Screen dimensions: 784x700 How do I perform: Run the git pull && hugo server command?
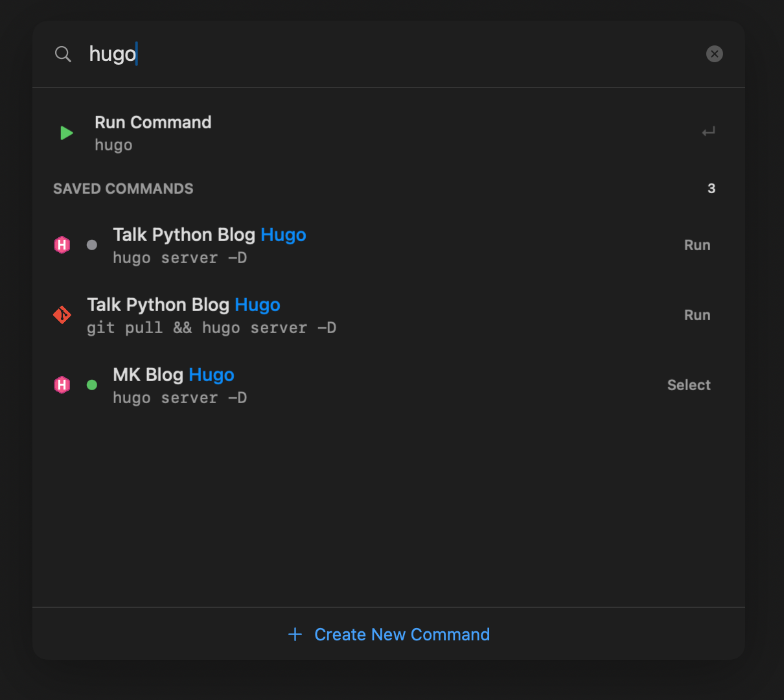697,315
